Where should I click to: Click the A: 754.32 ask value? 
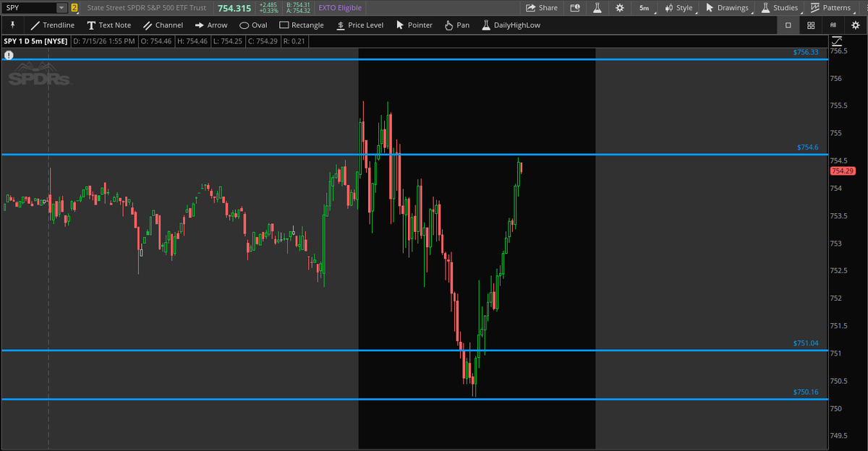[299, 12]
